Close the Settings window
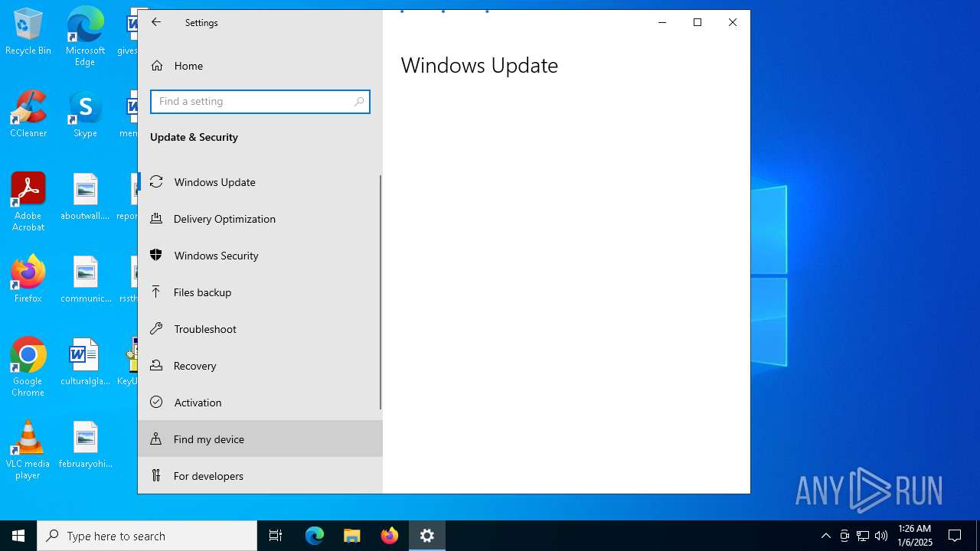Screen dimensions: 980x551 (x=733, y=22)
